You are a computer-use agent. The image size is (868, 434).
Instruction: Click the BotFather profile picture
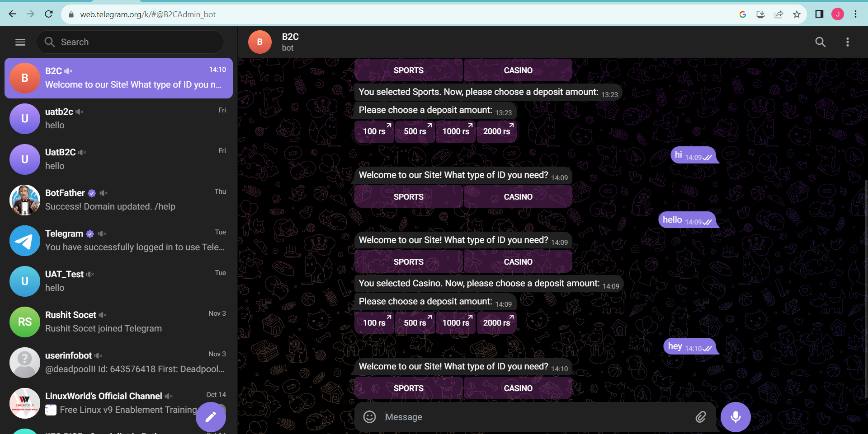coord(25,200)
